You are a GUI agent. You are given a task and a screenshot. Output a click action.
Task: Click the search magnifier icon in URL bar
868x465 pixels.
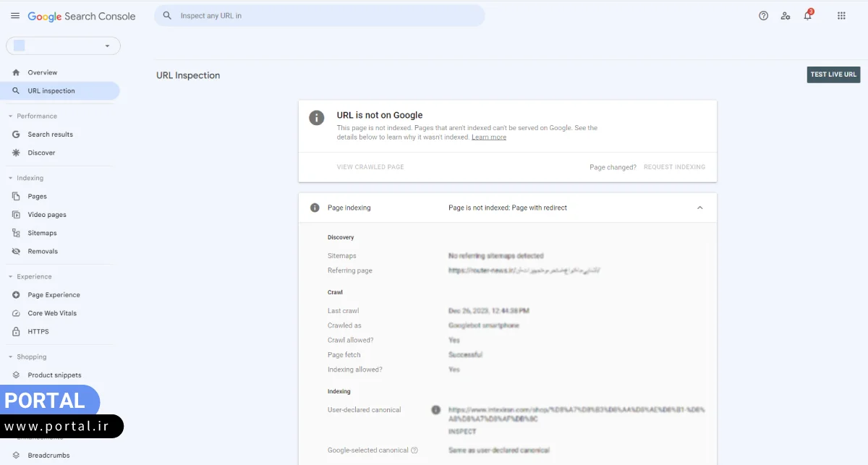tap(167, 16)
